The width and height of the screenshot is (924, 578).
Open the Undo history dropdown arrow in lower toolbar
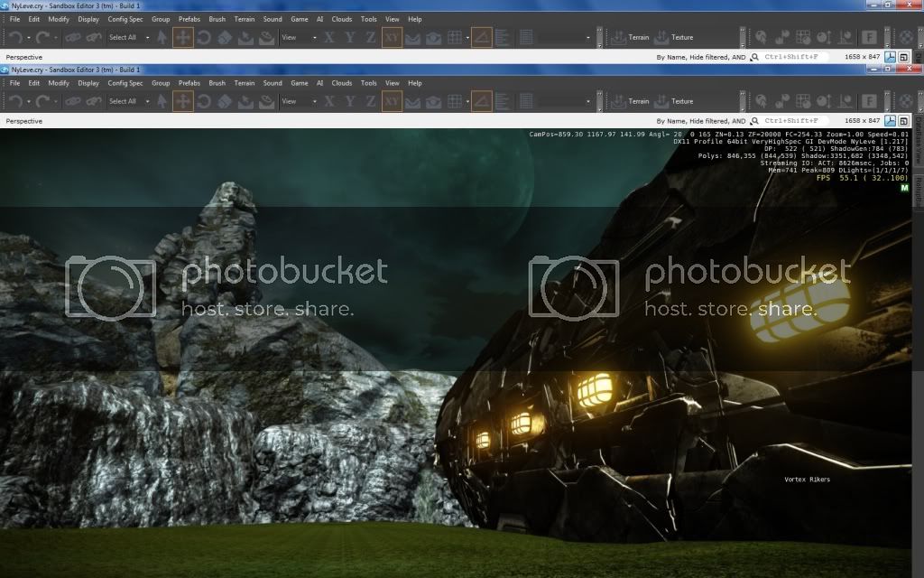pyautogui.click(x=28, y=101)
